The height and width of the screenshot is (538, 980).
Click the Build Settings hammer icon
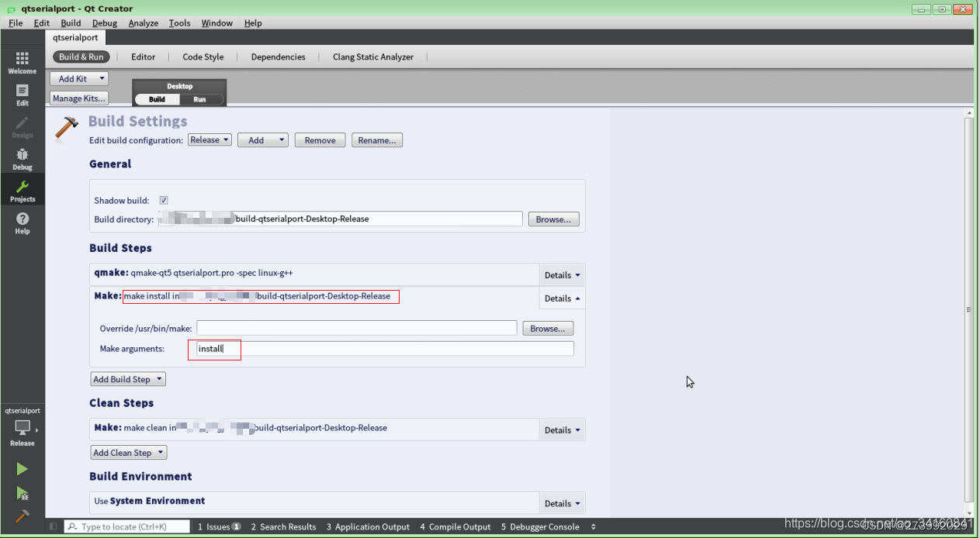(x=68, y=129)
